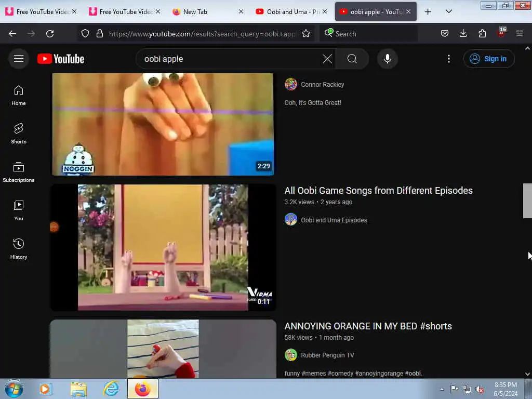The width and height of the screenshot is (532, 399).
Task: Open watch History from the sidebar
Action: (x=19, y=249)
